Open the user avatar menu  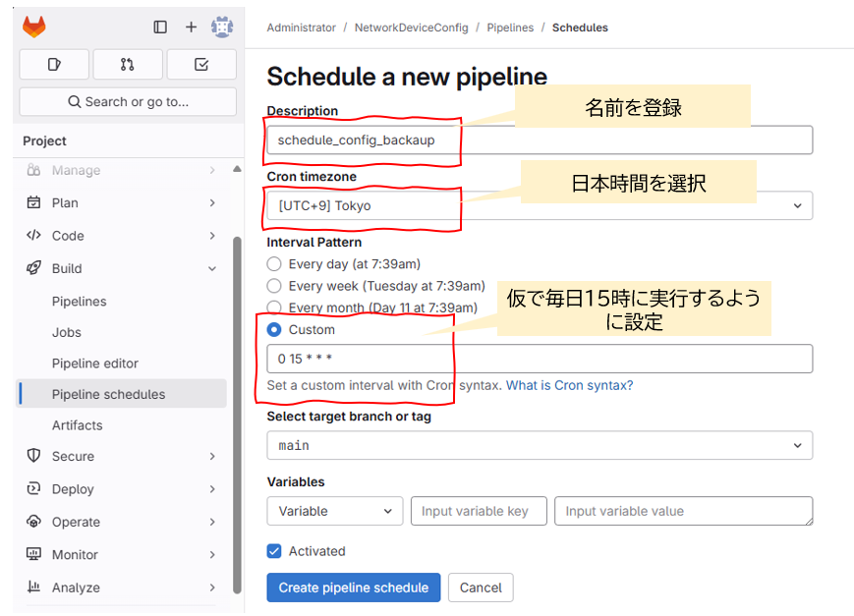point(222,27)
